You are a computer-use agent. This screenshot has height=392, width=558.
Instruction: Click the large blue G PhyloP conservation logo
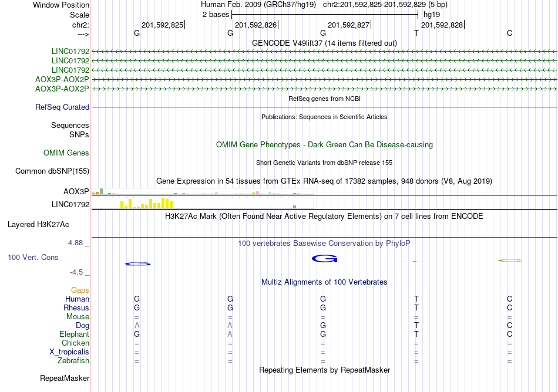click(325, 259)
